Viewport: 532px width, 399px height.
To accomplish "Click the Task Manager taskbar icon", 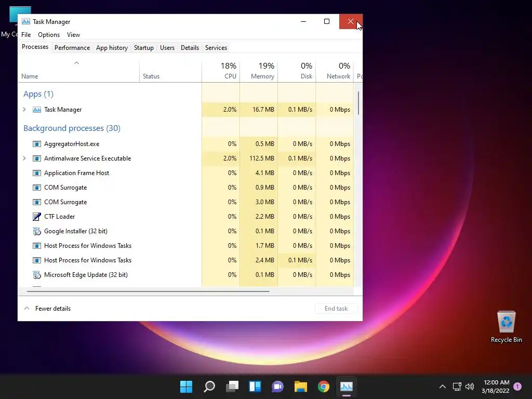I will (x=347, y=387).
